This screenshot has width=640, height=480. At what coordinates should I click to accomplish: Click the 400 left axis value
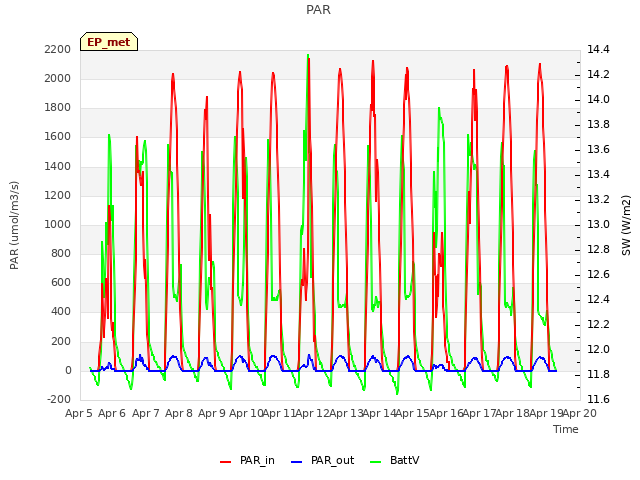(x=61, y=312)
